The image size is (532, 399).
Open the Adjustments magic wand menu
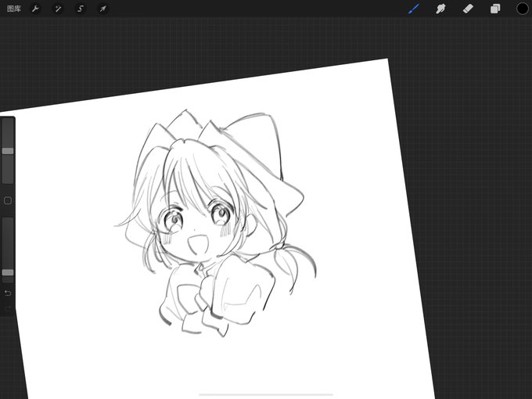point(58,9)
